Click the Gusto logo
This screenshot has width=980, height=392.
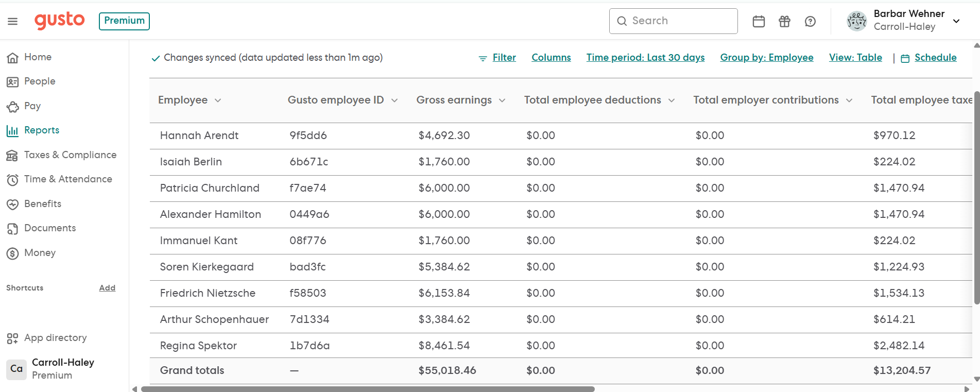[59, 21]
